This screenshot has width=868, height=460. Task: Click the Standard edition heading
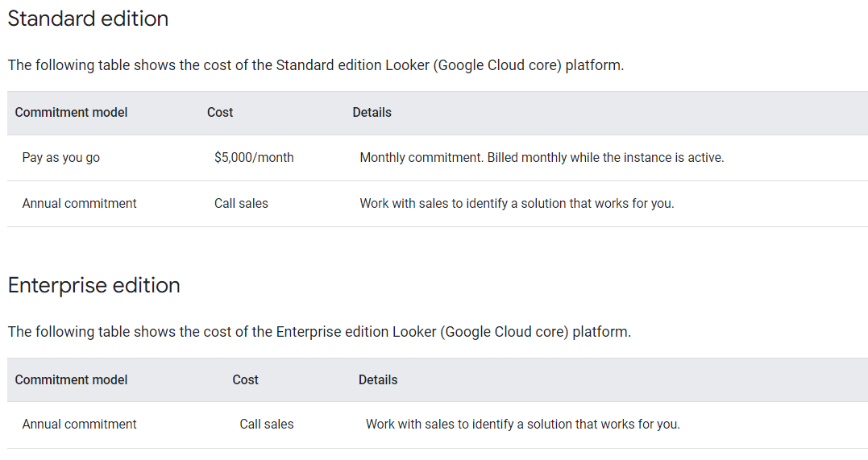88,19
